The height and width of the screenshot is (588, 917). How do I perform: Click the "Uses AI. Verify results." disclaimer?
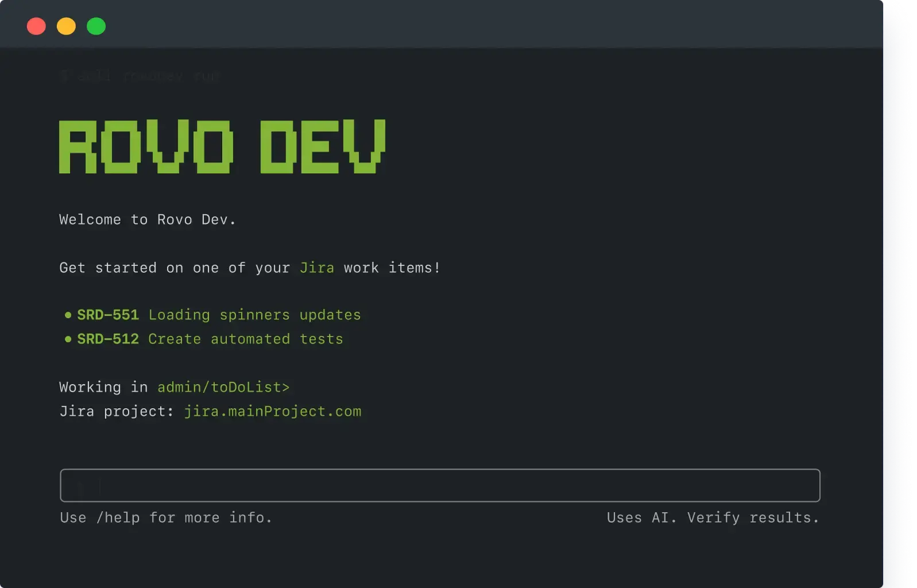(x=713, y=517)
